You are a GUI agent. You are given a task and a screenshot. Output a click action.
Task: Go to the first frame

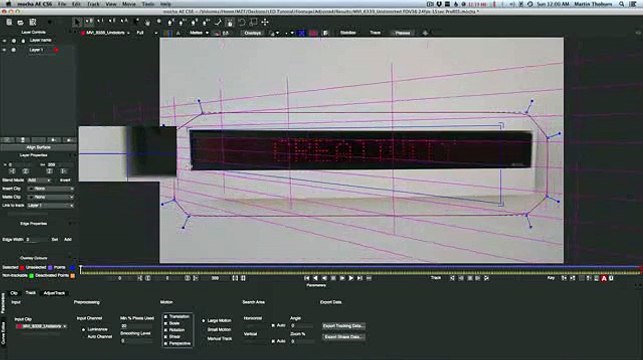point(307,278)
